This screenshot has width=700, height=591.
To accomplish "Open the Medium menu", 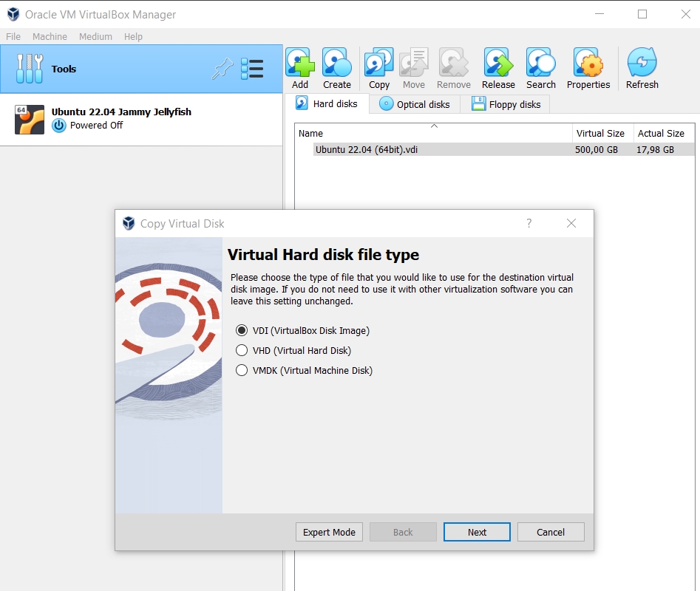I will (x=95, y=37).
